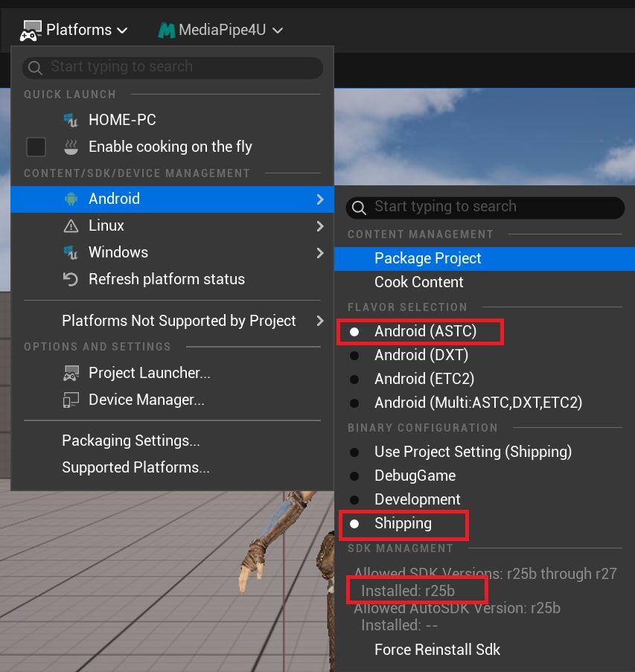
Task: Select Use Project Setting (Shipping) configuration
Action: [x=485, y=452]
